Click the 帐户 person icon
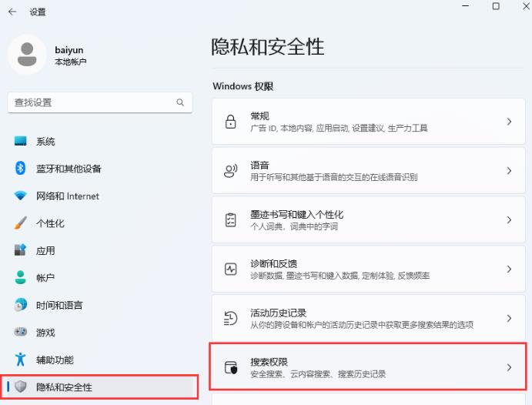The image size is (532, 405). [20, 277]
